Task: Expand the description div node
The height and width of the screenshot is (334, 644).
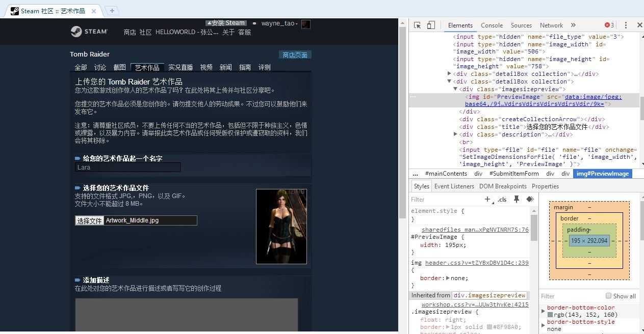Action: [x=455, y=134]
